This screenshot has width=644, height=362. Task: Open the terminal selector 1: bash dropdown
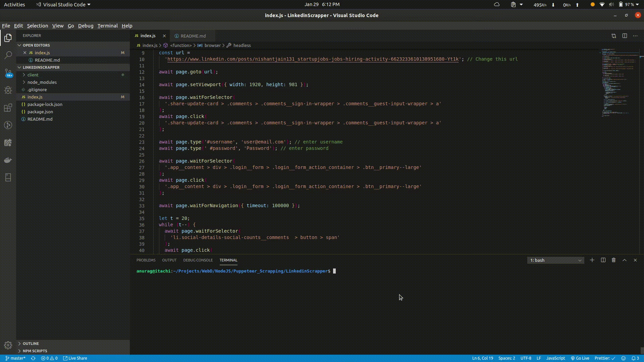(x=555, y=260)
